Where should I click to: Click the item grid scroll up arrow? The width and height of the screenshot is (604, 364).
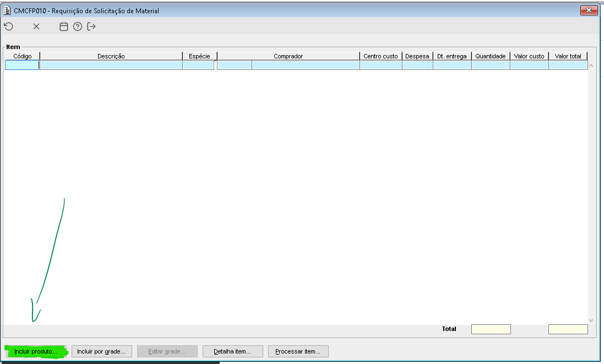pos(591,66)
